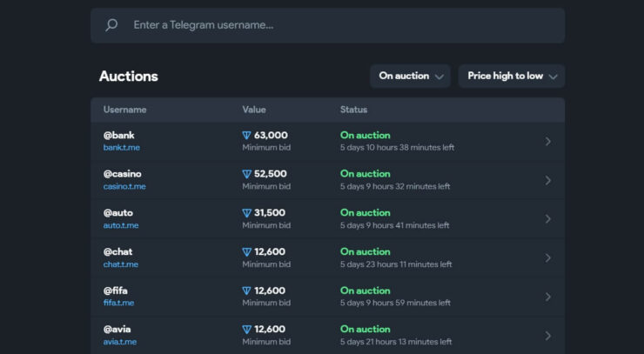Open @auto row chevron arrow
The height and width of the screenshot is (354, 644).
pos(547,219)
